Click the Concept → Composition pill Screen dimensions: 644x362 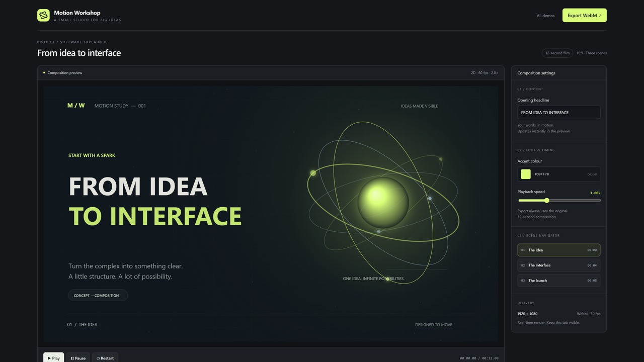(x=98, y=295)
